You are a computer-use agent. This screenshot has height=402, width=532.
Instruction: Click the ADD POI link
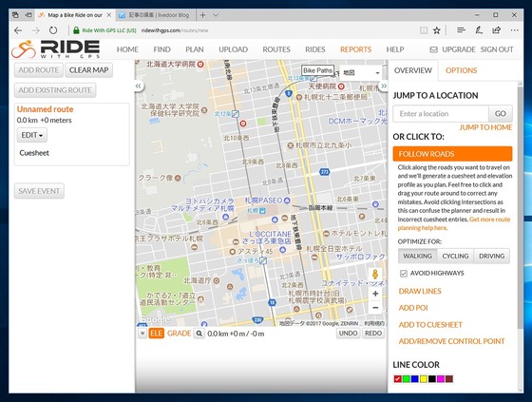(x=413, y=308)
